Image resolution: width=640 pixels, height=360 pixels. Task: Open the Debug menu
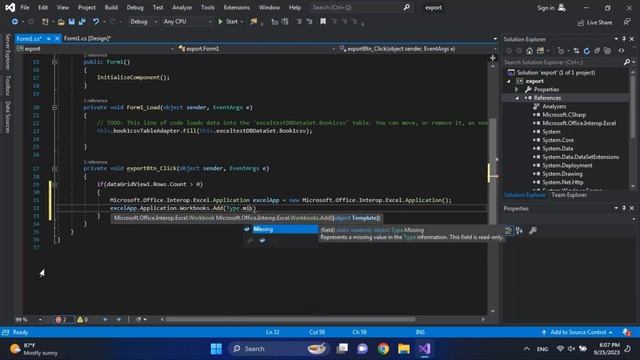pyautogui.click(x=135, y=7)
